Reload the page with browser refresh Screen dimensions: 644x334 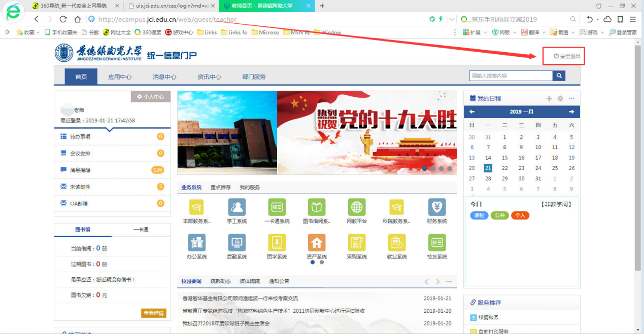tap(63, 19)
